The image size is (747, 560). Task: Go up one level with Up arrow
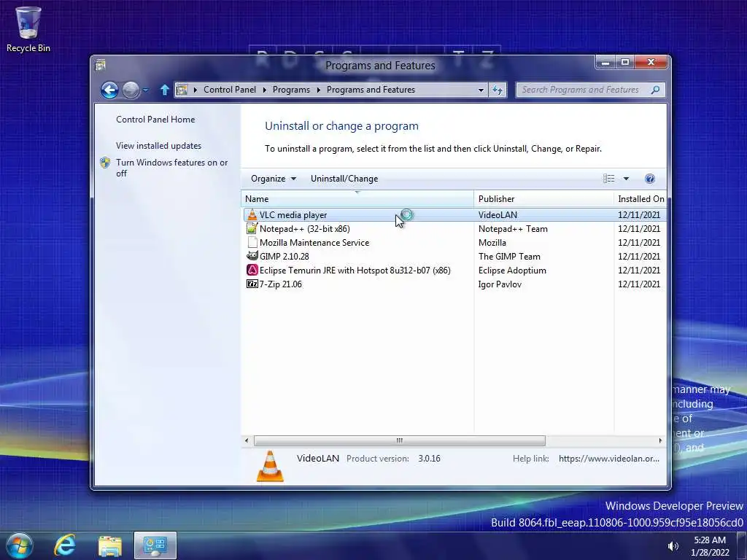(x=164, y=90)
